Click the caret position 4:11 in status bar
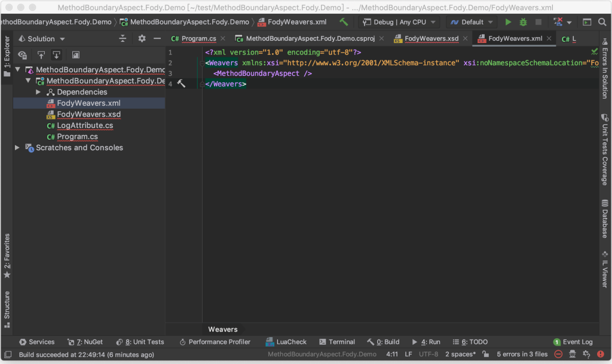This screenshot has height=364, width=612. click(x=392, y=354)
